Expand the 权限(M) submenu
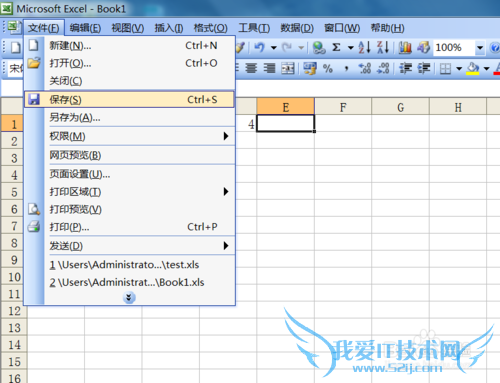Viewport: 500px width, 383px height. pyautogui.click(x=130, y=136)
